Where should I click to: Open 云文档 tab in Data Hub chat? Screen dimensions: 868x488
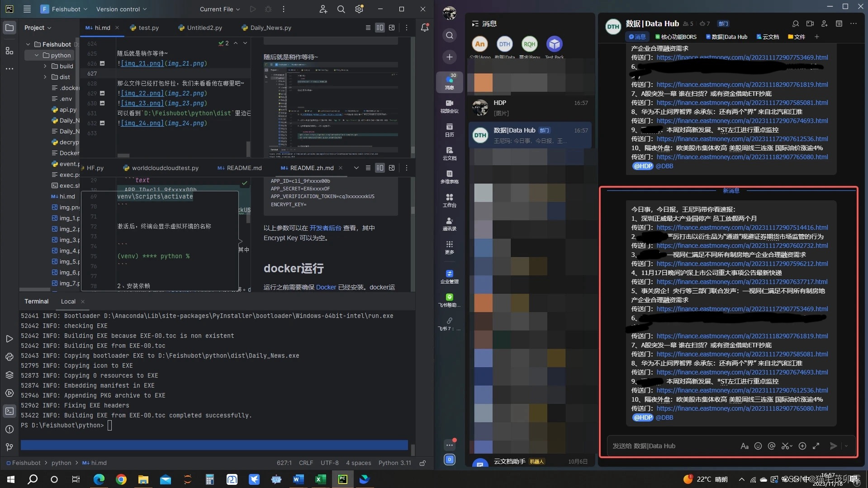[768, 37]
